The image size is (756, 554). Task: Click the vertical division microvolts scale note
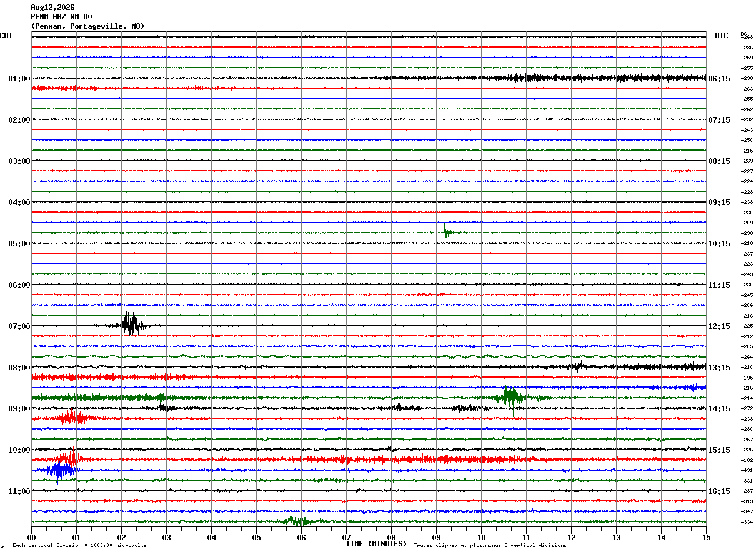79,546
